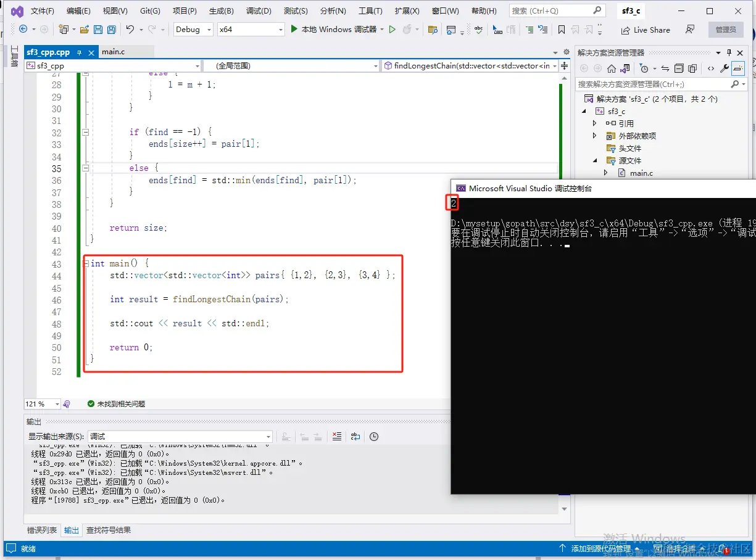Open the 扩展(X) menu

pyautogui.click(x=407, y=11)
